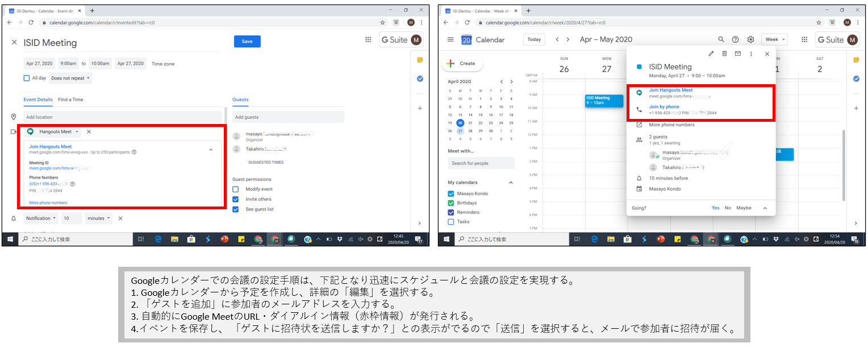
Task: Open the event edit pencil icon
Action: click(x=711, y=53)
